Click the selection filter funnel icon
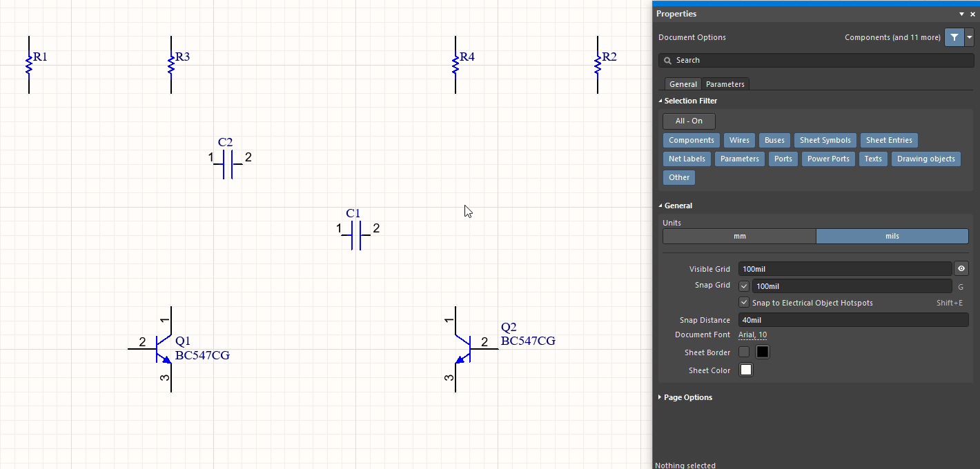Screen dimensions: 980x469 point(954,37)
